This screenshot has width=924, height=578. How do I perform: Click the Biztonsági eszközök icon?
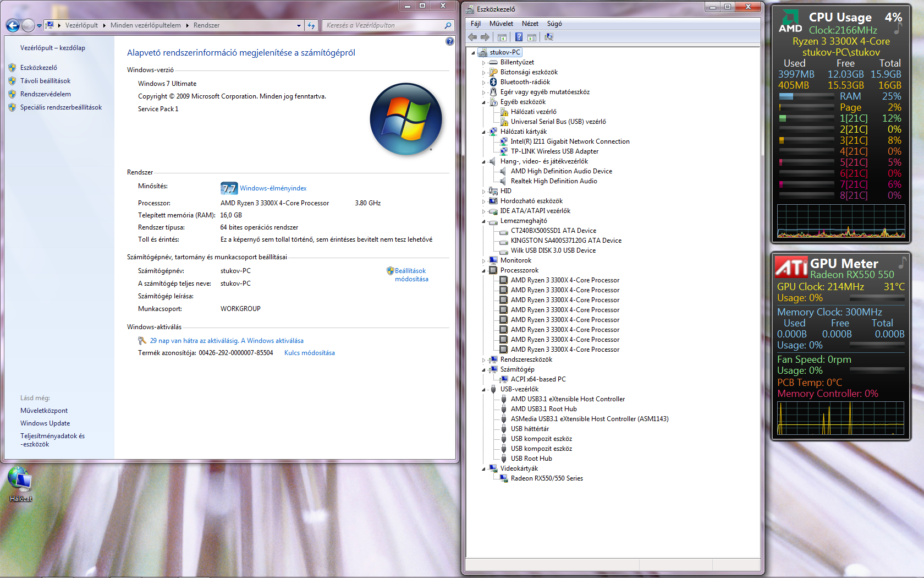493,72
